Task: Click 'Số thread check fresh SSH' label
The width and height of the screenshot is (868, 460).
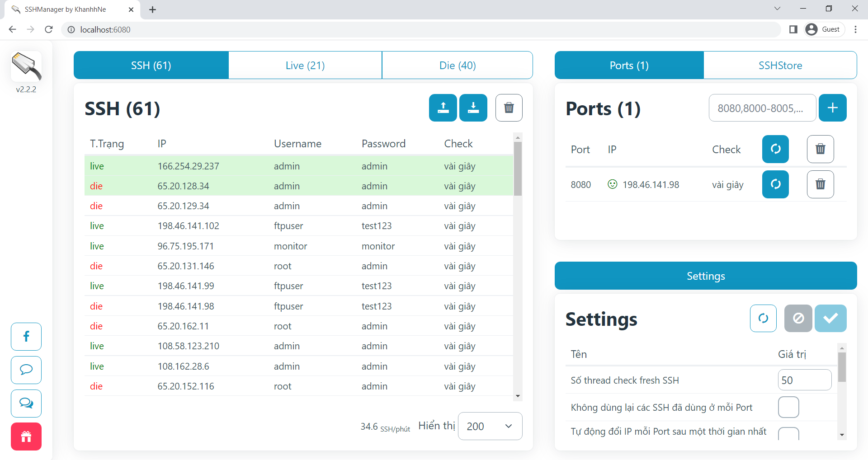Action: point(625,380)
